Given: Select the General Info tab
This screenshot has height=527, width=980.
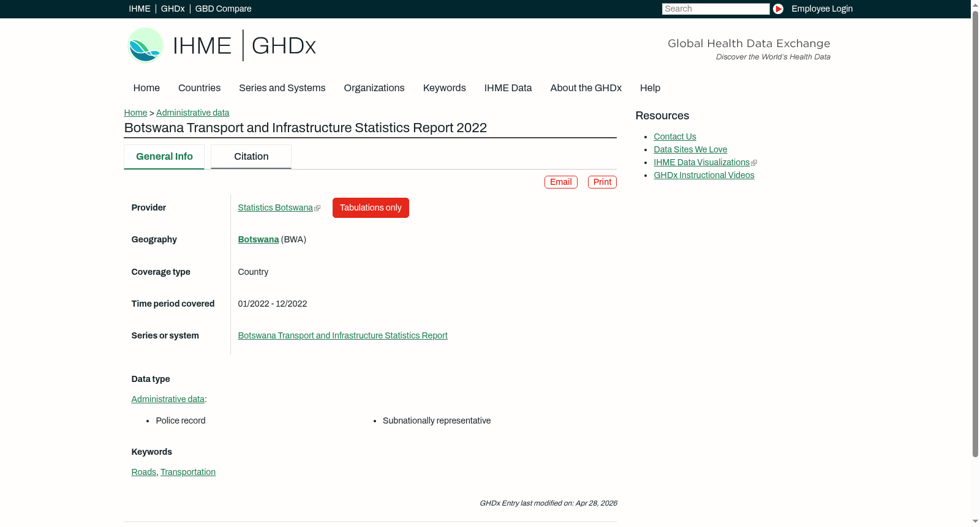Looking at the screenshot, I should coord(164,157).
